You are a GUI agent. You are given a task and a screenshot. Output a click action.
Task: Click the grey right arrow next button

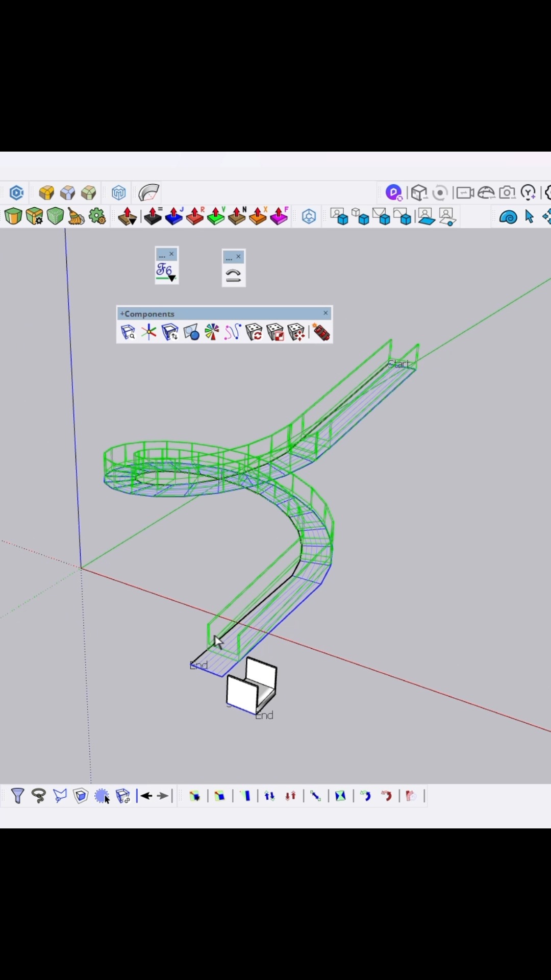click(163, 796)
